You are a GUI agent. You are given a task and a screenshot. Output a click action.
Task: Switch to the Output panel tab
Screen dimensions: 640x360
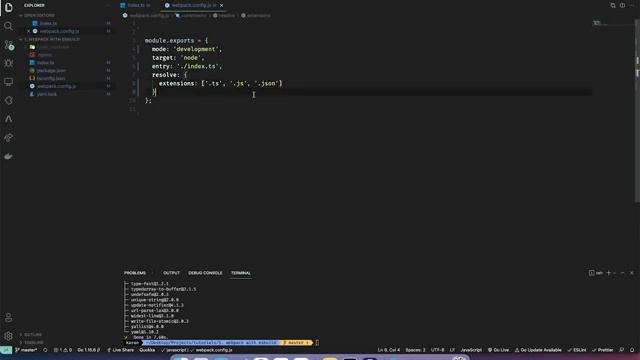pos(171,273)
